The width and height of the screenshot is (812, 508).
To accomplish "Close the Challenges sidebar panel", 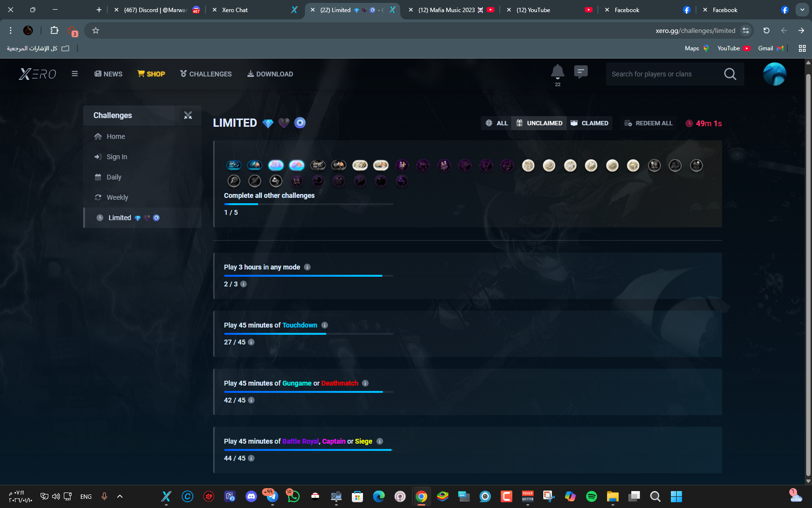I will (188, 115).
